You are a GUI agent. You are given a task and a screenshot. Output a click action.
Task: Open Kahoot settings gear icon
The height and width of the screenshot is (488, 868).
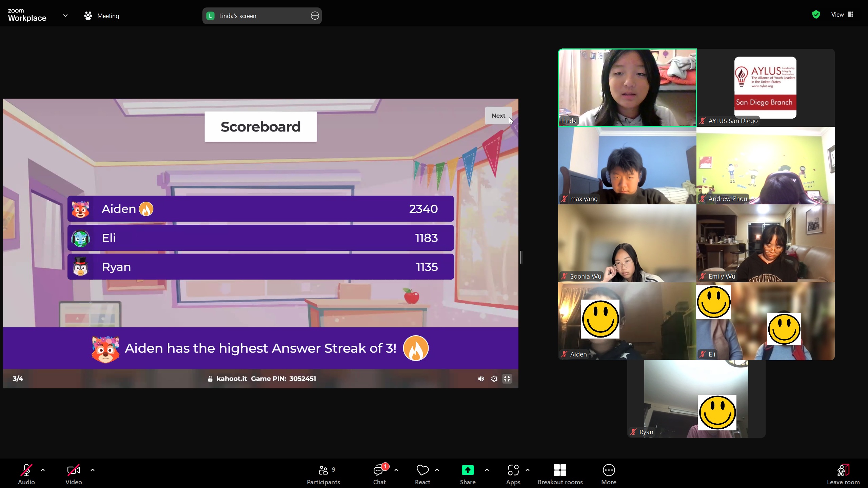pos(494,379)
